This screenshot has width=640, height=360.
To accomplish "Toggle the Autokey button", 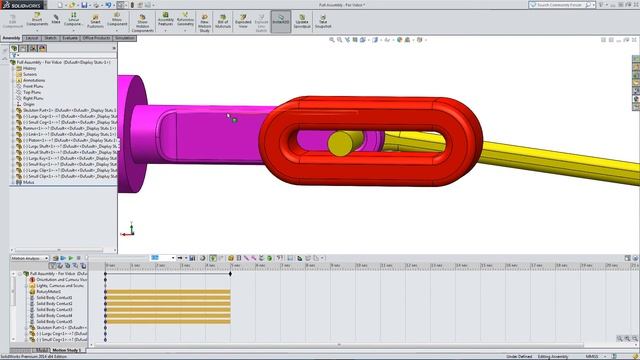I will click(213, 258).
